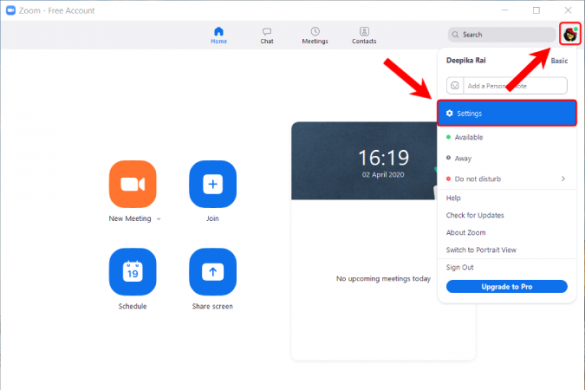Open the Meetings tab
585x390 pixels.
tap(315, 35)
